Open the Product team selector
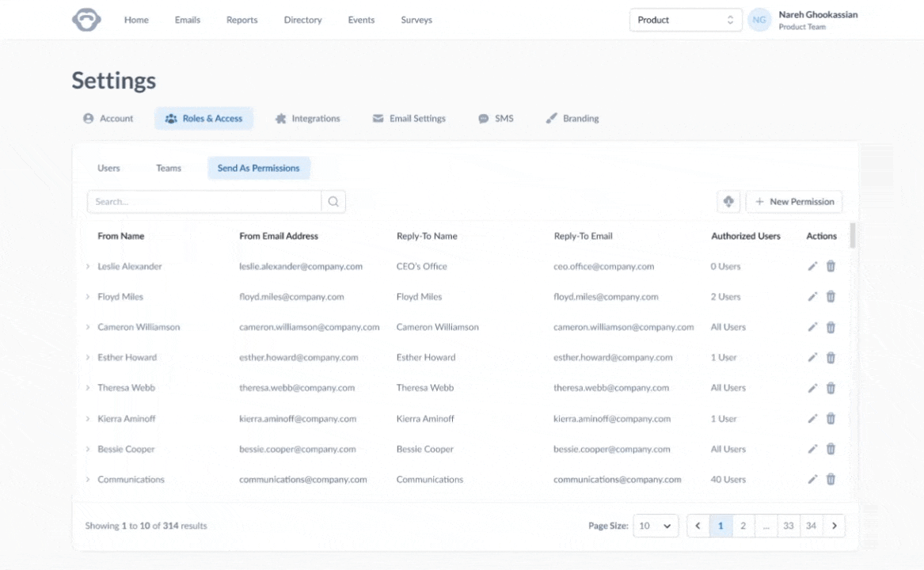Viewport: 924px width, 570px height. [x=685, y=20]
